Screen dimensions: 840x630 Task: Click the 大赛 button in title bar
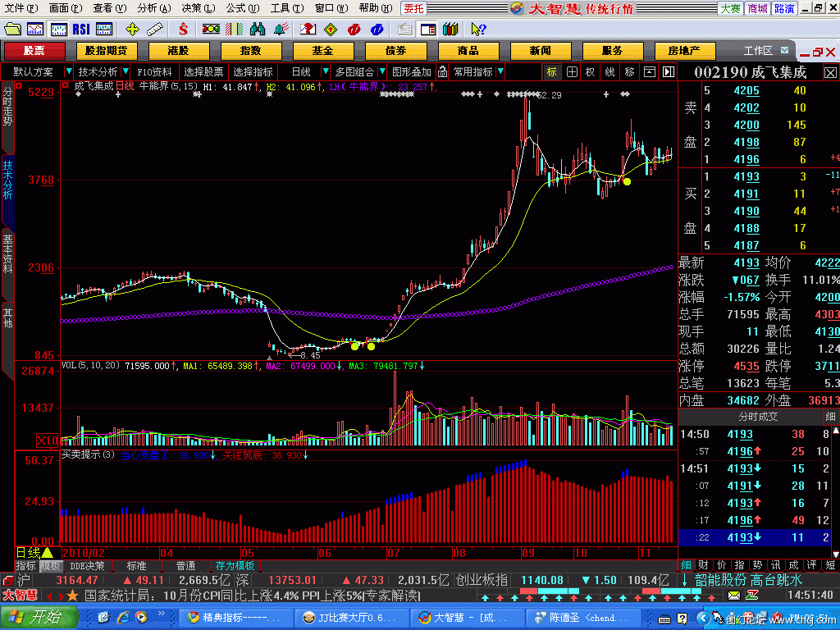tap(731, 8)
